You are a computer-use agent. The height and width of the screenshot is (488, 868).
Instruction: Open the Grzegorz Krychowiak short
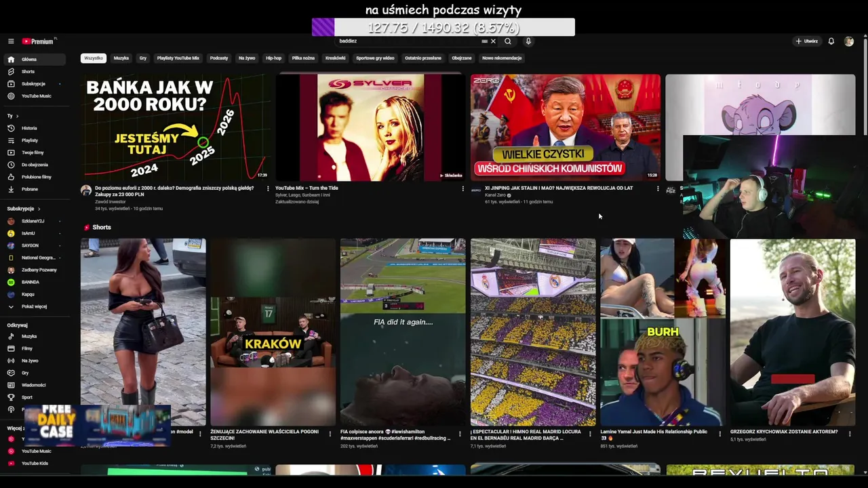pyautogui.click(x=793, y=332)
